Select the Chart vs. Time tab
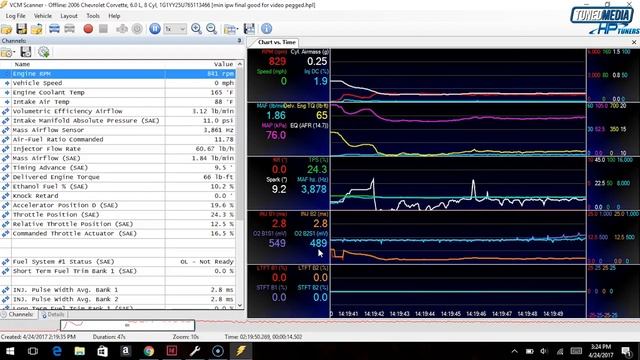Screen dimensions: 640x360 point(276,42)
